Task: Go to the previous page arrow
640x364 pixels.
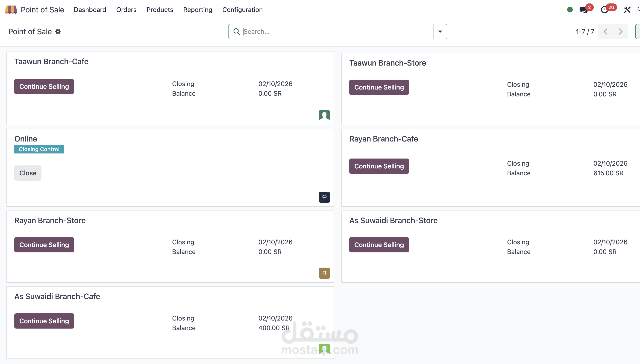Action: [x=605, y=32]
